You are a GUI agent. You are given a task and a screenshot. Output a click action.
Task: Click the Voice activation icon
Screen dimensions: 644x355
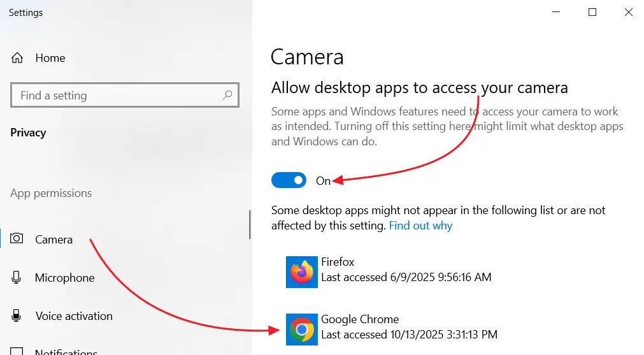pos(17,316)
